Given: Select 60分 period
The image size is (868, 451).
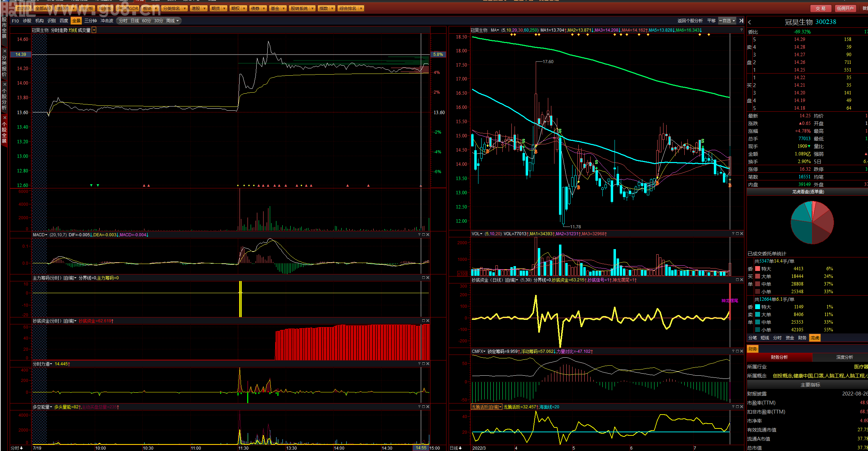Looking at the screenshot, I should tap(147, 21).
